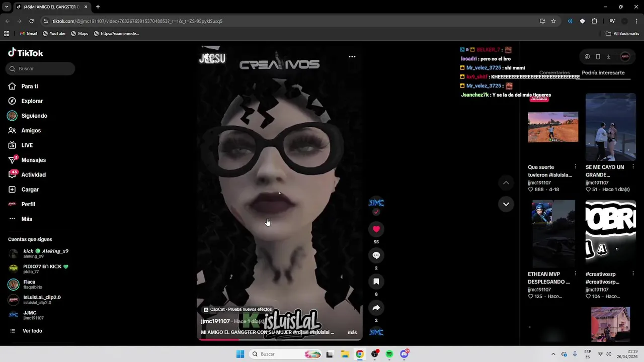This screenshot has width=644, height=362.
Task: Open the profile avatar in the top pill
Action: coord(625,57)
